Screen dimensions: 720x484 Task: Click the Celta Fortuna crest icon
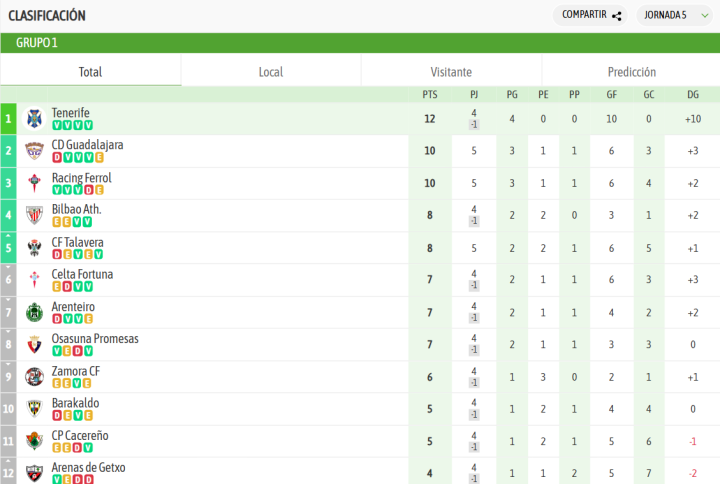coord(34,280)
